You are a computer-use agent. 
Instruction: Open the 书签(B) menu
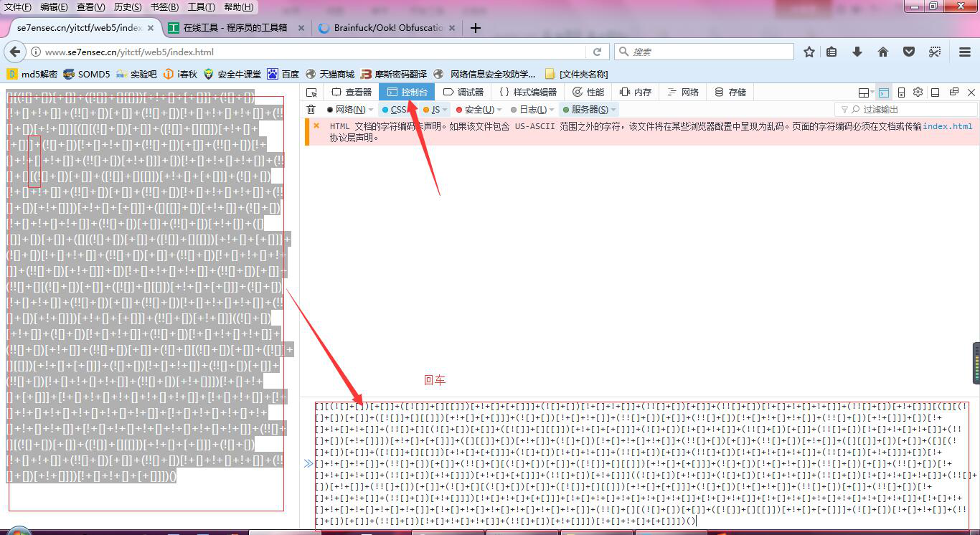[x=164, y=7]
